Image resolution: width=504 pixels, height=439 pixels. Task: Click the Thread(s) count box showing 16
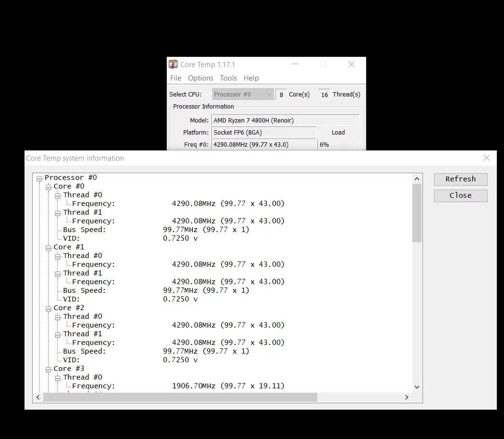tap(324, 95)
